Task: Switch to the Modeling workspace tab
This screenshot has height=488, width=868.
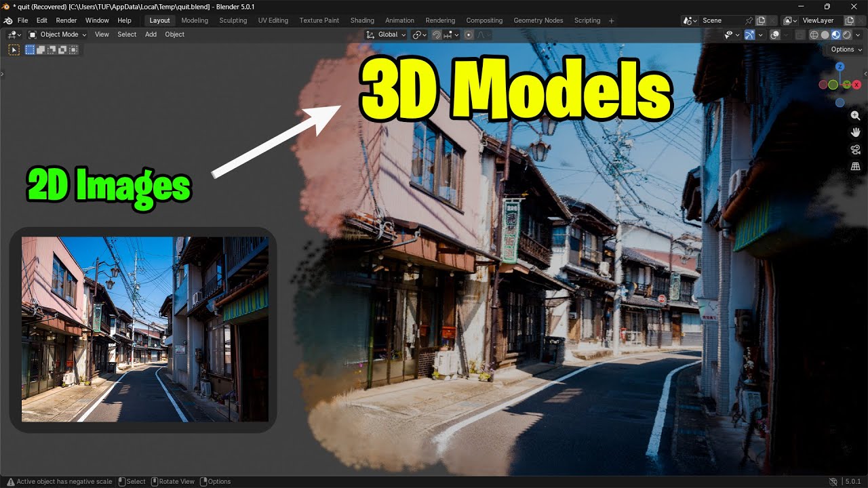Action: point(195,20)
